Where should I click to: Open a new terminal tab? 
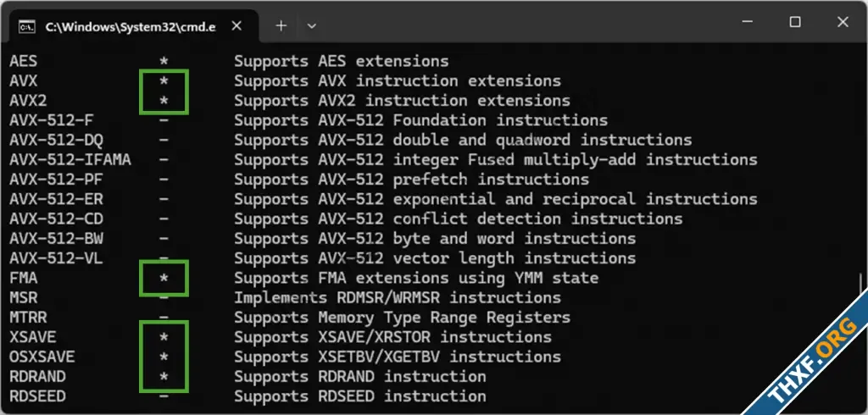click(x=281, y=25)
